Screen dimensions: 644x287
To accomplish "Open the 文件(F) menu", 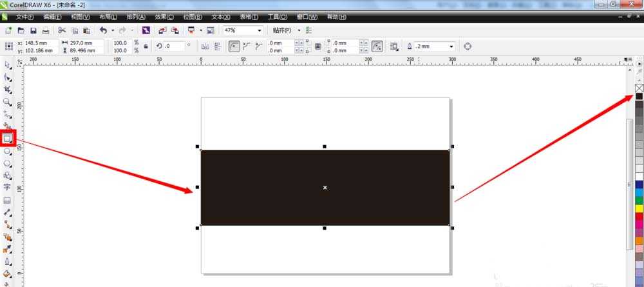I will click(25, 17).
